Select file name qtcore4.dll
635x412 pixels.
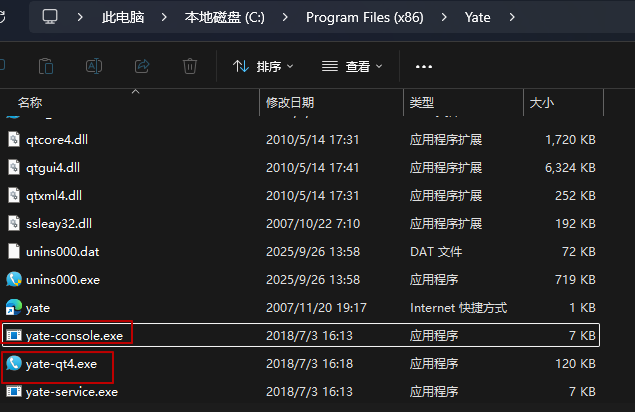click(57, 140)
